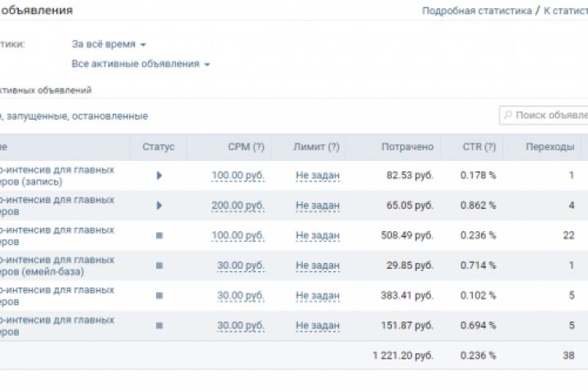The image size is (588, 392).
Task: Edit the 200.00 руб. CPM value
Action: pos(238,206)
